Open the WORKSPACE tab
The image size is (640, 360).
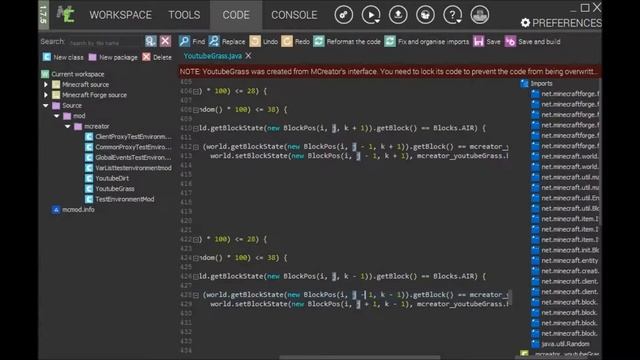click(120, 15)
